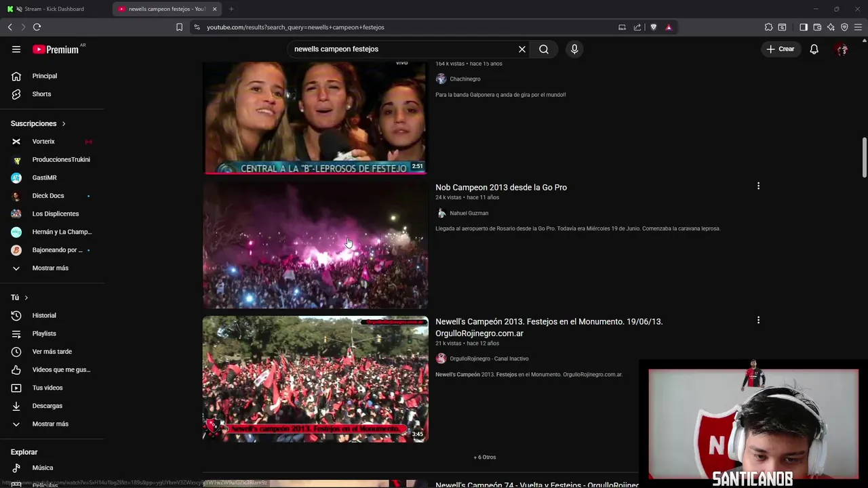Open Newell's Campeón 2013 Festejos title

(x=549, y=327)
